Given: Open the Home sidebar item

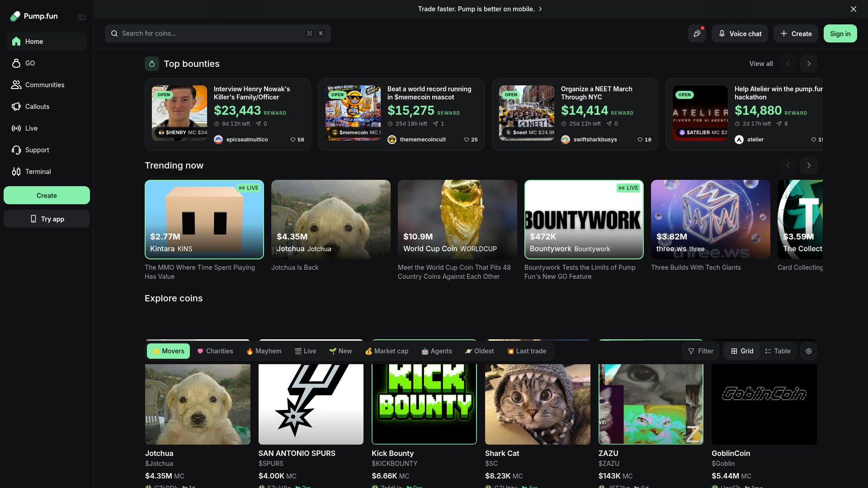Looking at the screenshot, I should [47, 42].
